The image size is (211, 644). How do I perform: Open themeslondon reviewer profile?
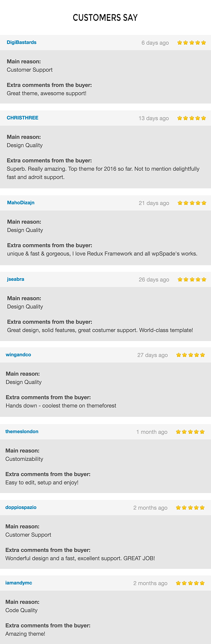point(22,431)
